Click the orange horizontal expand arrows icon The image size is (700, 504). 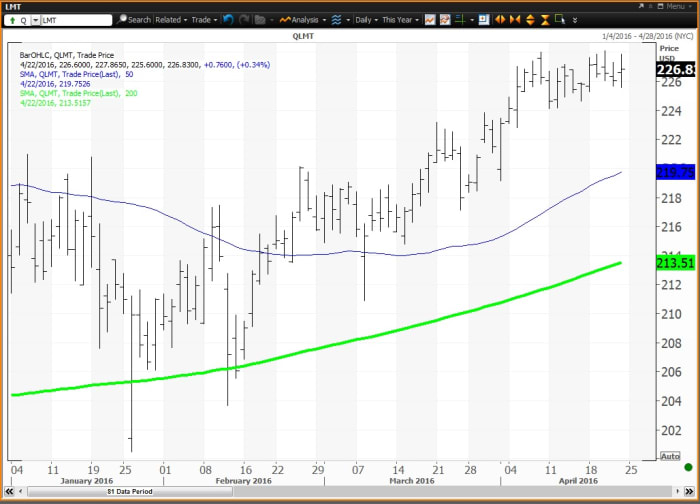click(500, 20)
